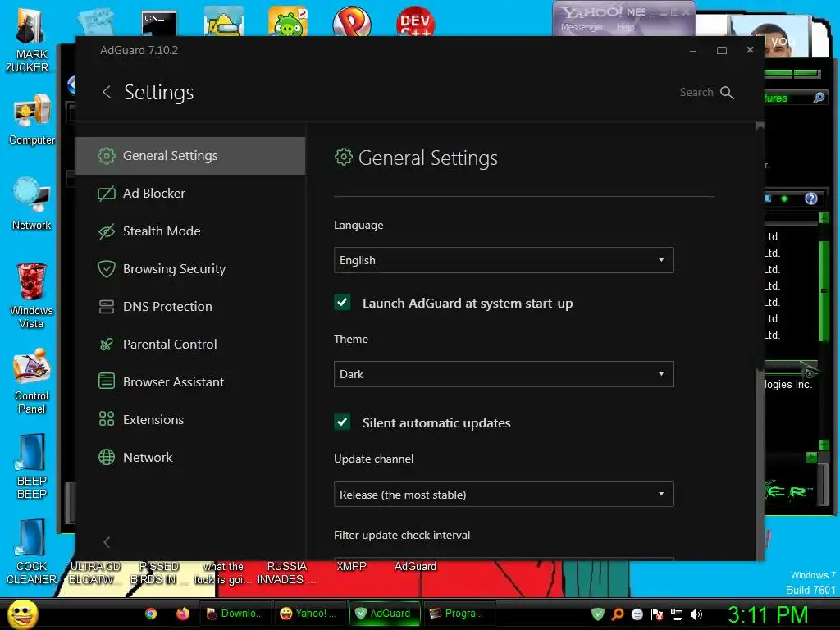This screenshot has height=630, width=840.
Task: Switch to the Yahoo! taskbar window
Action: tap(309, 614)
